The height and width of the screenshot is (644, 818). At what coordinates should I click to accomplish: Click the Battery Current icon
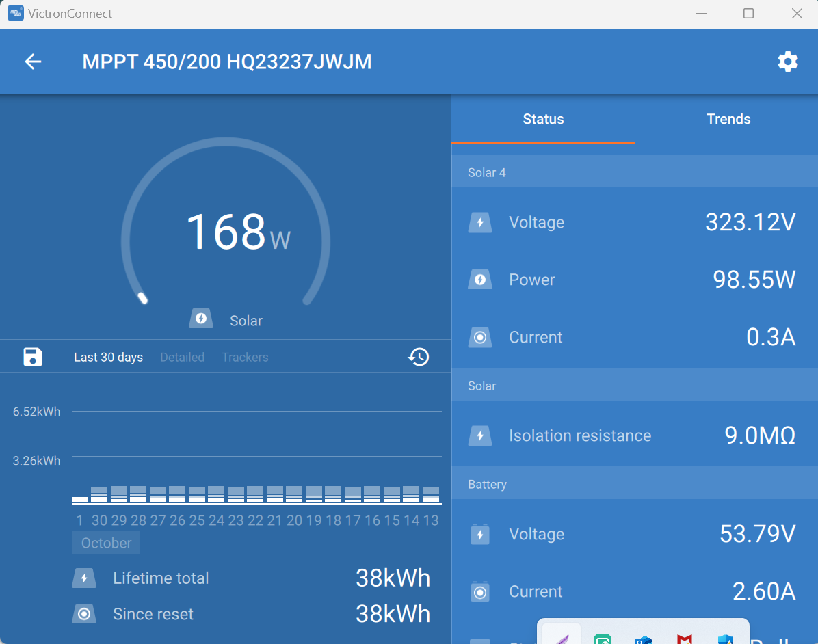click(x=480, y=592)
